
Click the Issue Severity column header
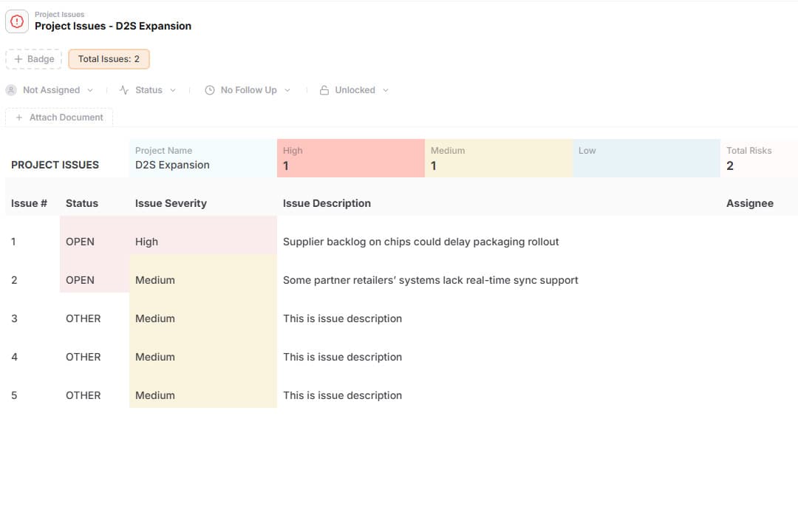pos(171,203)
